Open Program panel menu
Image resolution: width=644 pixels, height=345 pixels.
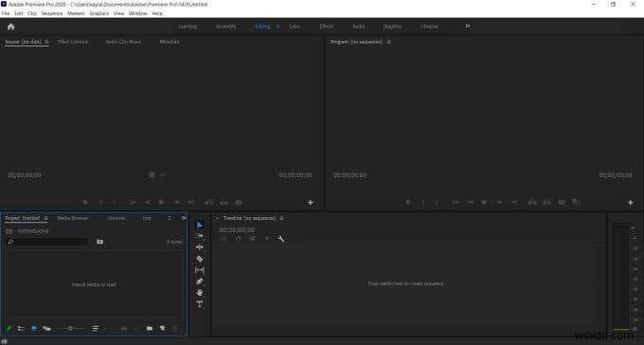389,42
